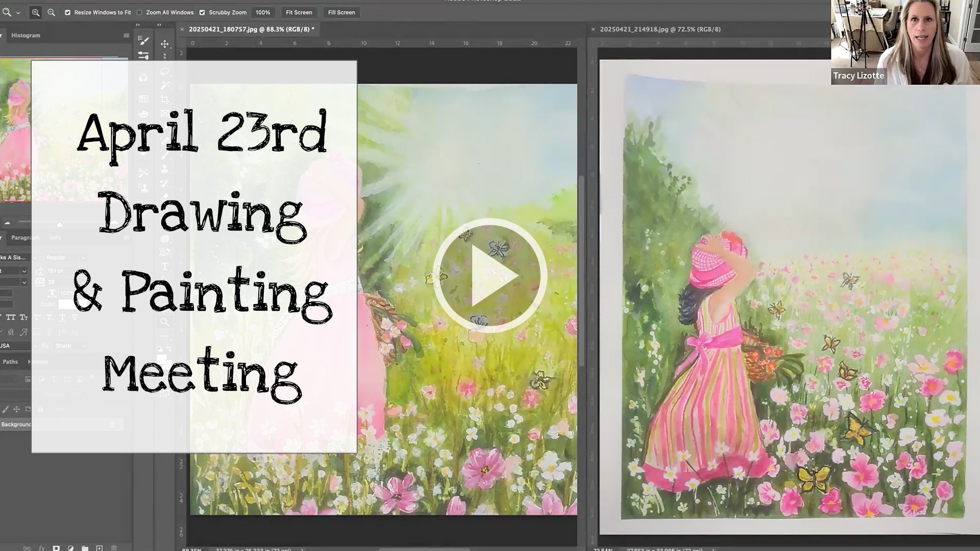Play the April 23rd meeting video
980x551 pixels.
click(490, 275)
